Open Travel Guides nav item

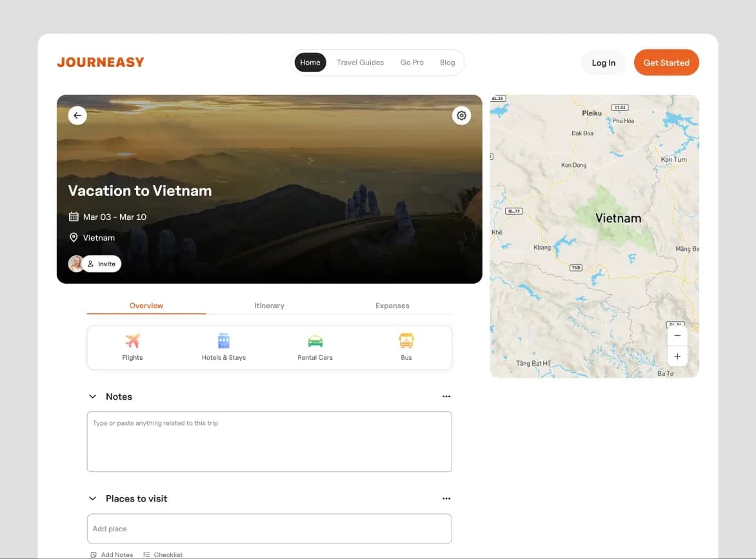click(x=360, y=63)
